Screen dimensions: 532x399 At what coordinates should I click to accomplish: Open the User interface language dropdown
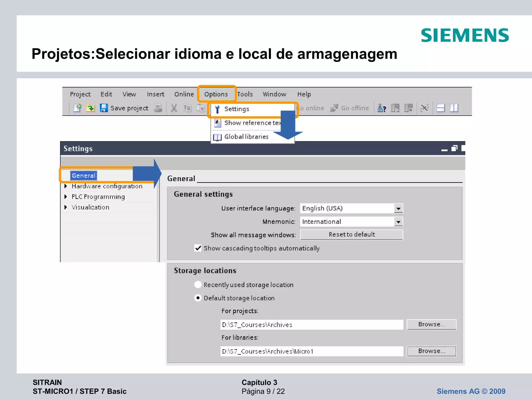398,208
